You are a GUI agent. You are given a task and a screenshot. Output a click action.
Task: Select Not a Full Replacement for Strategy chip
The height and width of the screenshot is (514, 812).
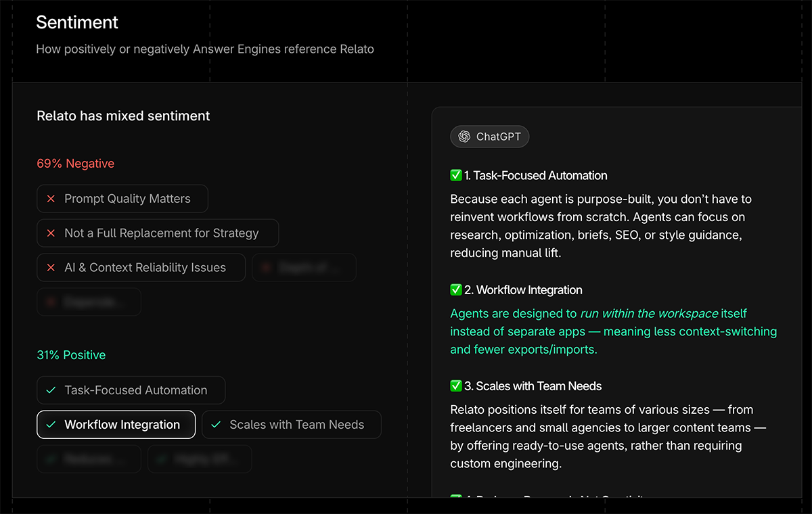pyautogui.click(x=158, y=233)
